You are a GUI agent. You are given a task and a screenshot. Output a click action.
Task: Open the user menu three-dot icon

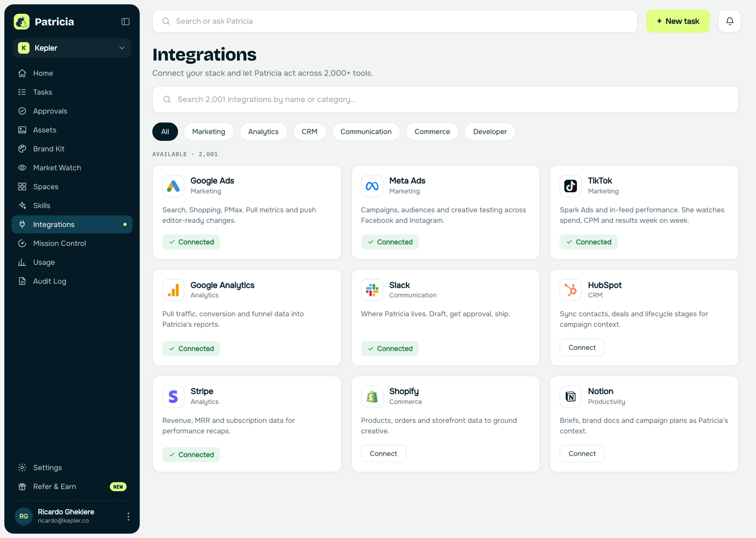point(128,516)
